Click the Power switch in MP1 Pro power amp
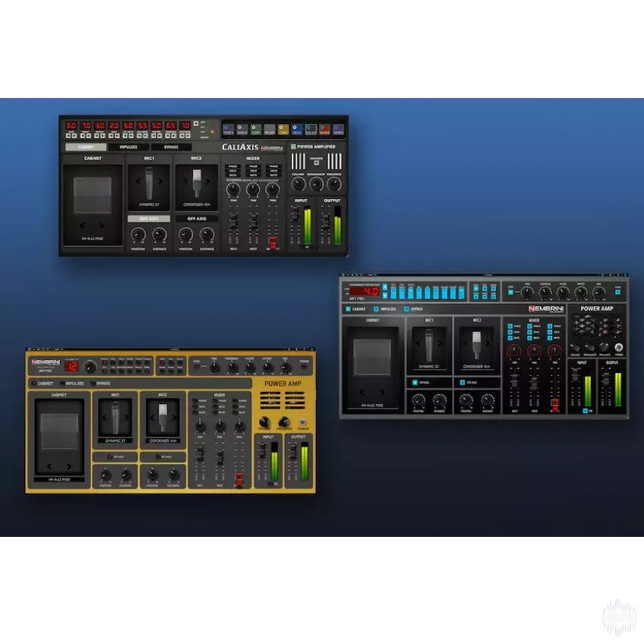Image resolution: width=644 pixels, height=644 pixels. 618,348
